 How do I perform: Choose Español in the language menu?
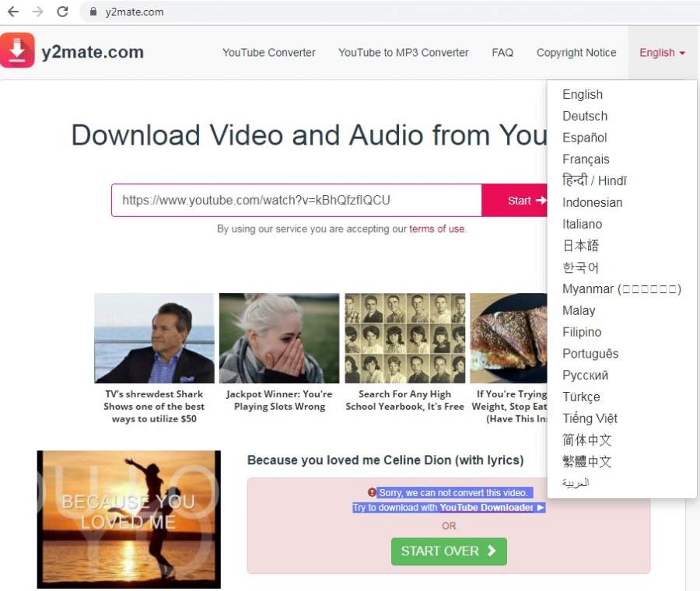[585, 138]
